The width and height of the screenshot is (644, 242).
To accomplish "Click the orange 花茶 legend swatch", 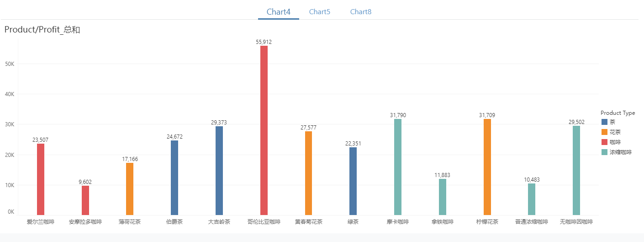I will point(605,132).
